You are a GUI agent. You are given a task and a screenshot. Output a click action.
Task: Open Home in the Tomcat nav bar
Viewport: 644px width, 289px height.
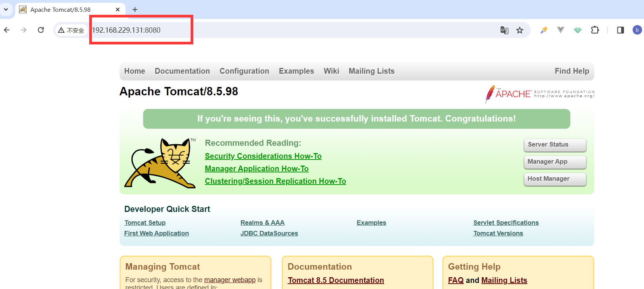coord(135,71)
